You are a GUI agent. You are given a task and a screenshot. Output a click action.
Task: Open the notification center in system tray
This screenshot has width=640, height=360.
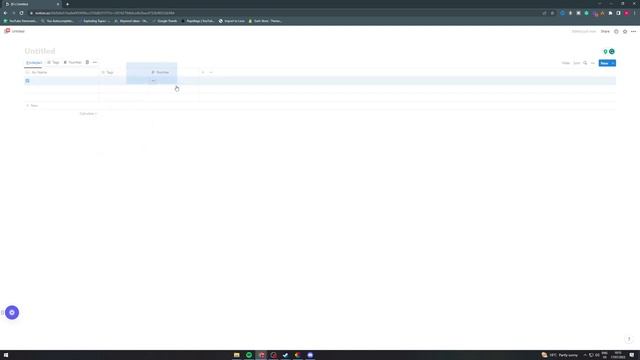tap(632, 355)
